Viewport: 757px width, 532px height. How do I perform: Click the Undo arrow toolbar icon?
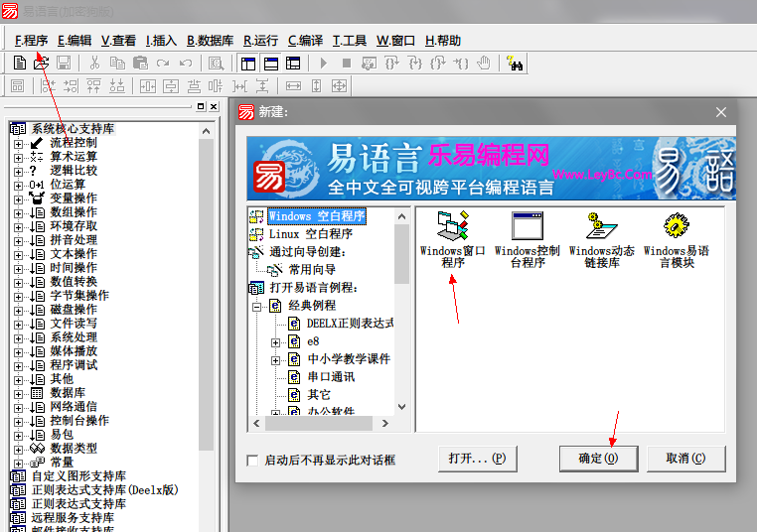point(186,63)
